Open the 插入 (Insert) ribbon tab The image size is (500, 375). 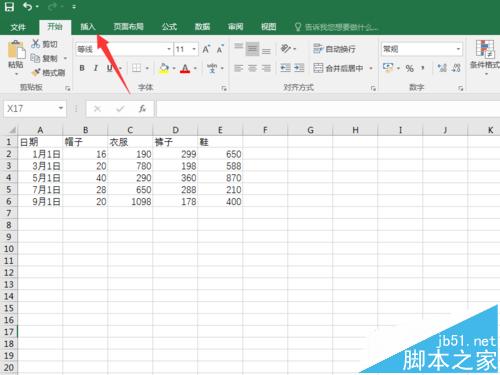pyautogui.click(x=88, y=27)
